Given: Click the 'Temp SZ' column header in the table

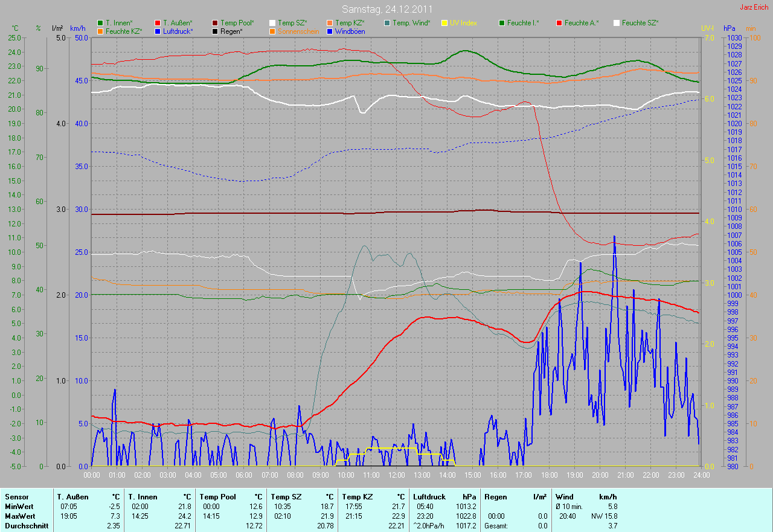Looking at the screenshot, I should (x=286, y=497).
